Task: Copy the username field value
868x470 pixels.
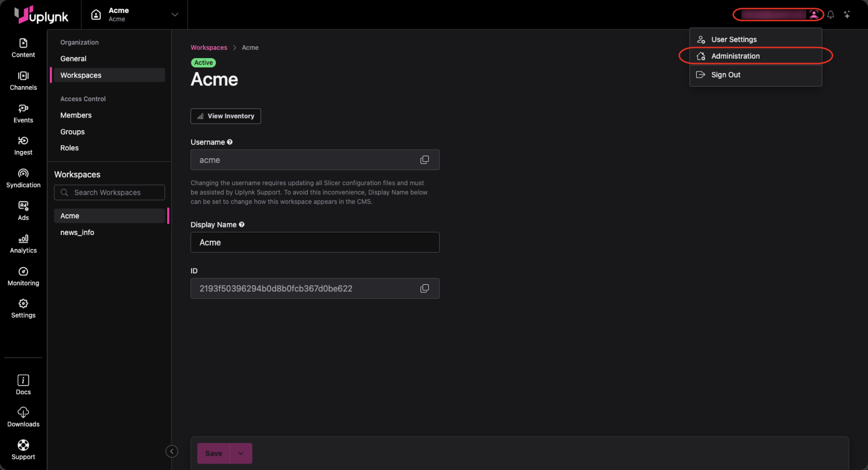Action: (x=424, y=160)
